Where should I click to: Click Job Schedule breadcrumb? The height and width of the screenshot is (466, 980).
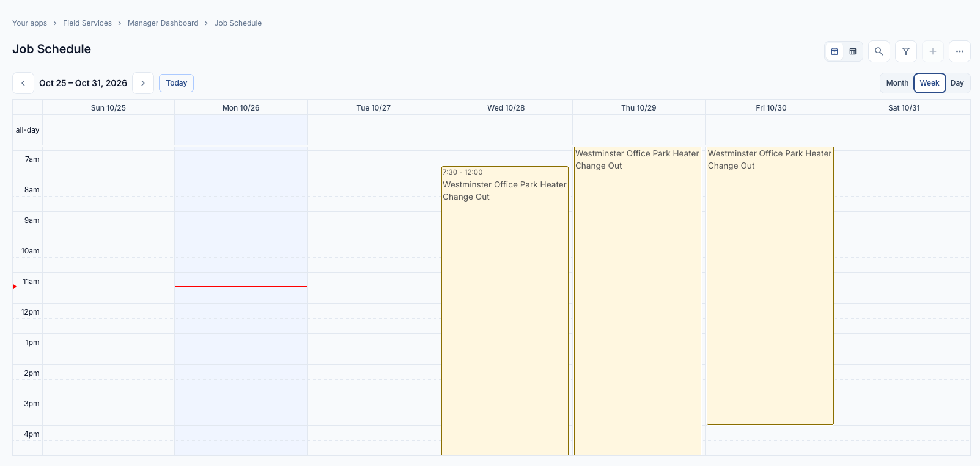coord(238,23)
